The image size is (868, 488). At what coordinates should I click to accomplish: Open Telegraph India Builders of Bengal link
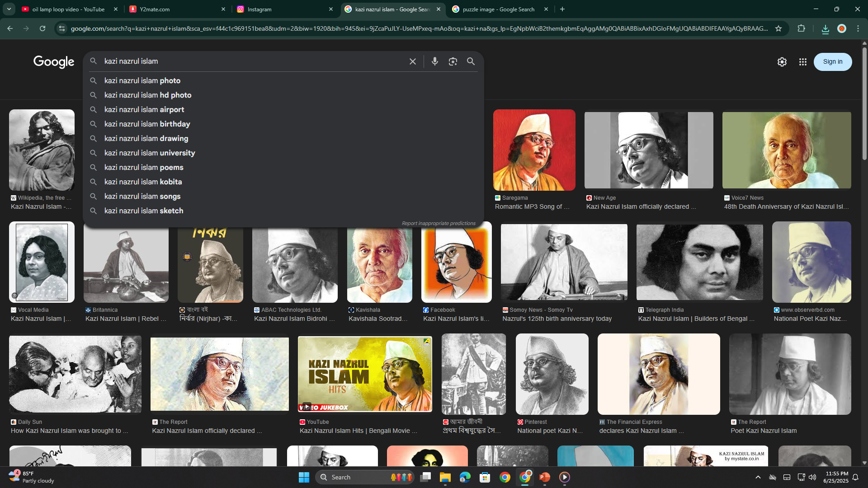pos(696,319)
